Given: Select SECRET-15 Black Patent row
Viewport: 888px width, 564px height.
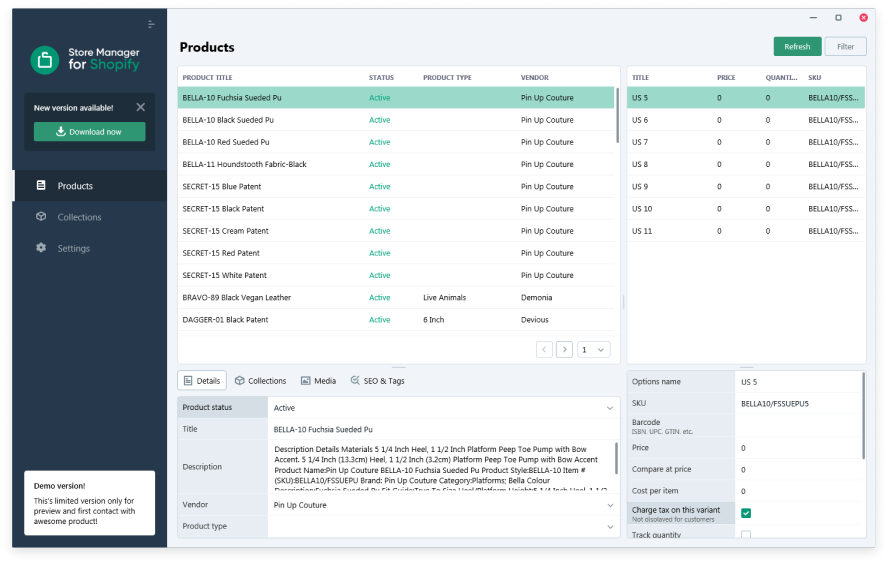Looking at the screenshot, I should (396, 208).
